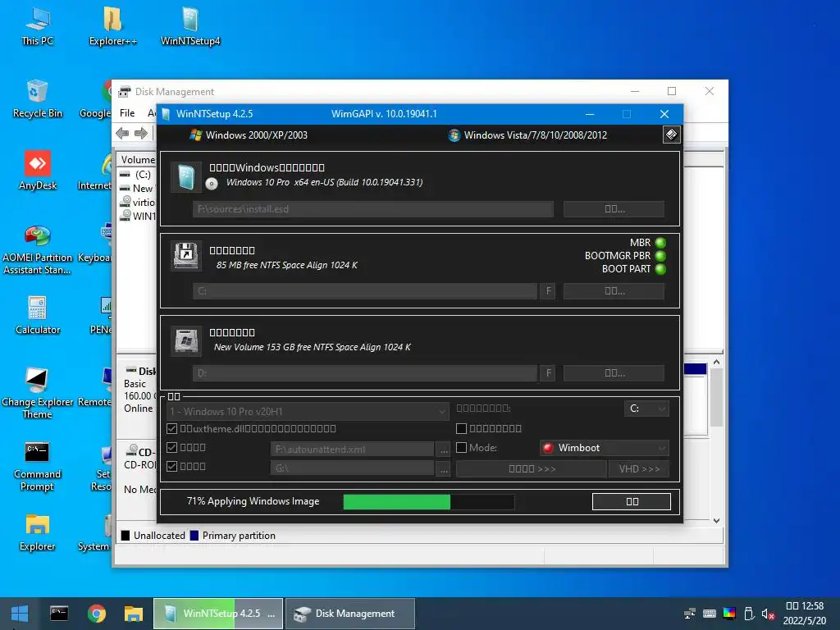
Task: Click the installation drive D: path field
Action: coord(365,373)
